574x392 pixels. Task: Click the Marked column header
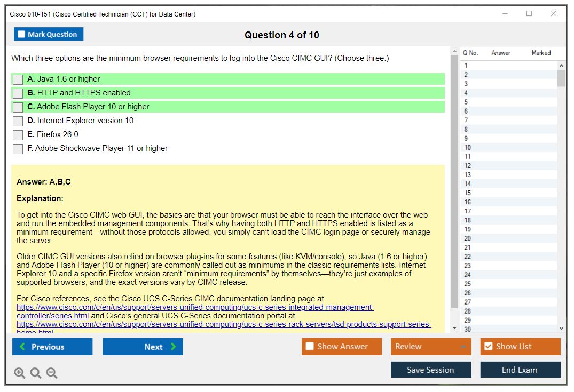pos(540,53)
